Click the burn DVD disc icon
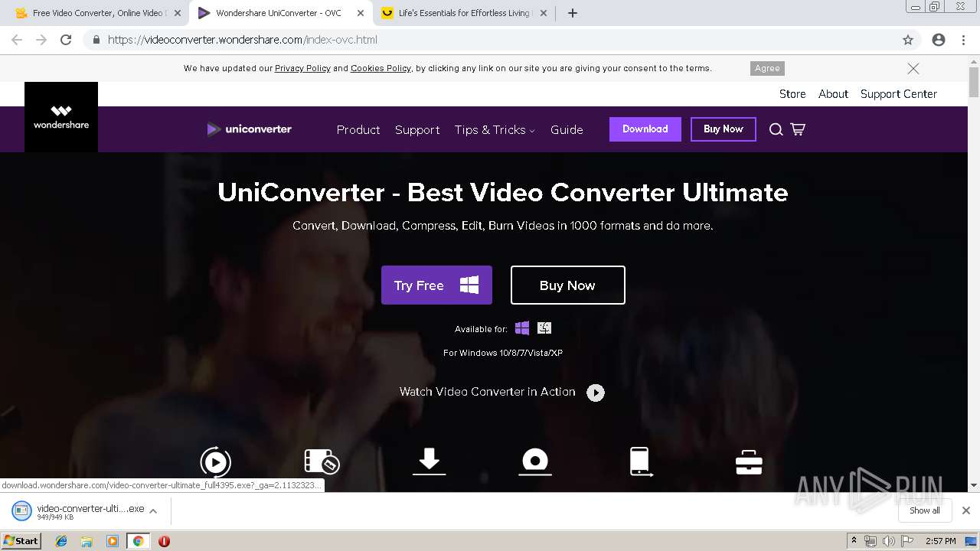980x551 pixels. coord(535,461)
